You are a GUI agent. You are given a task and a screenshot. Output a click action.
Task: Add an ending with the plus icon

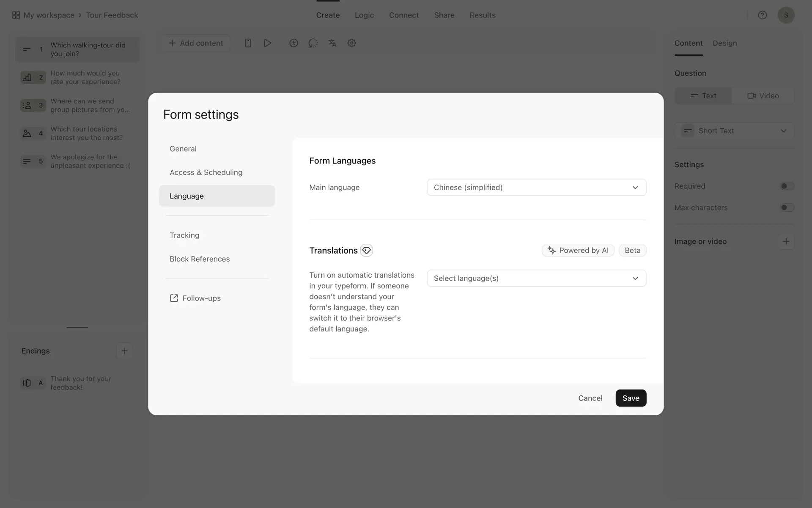click(x=124, y=351)
